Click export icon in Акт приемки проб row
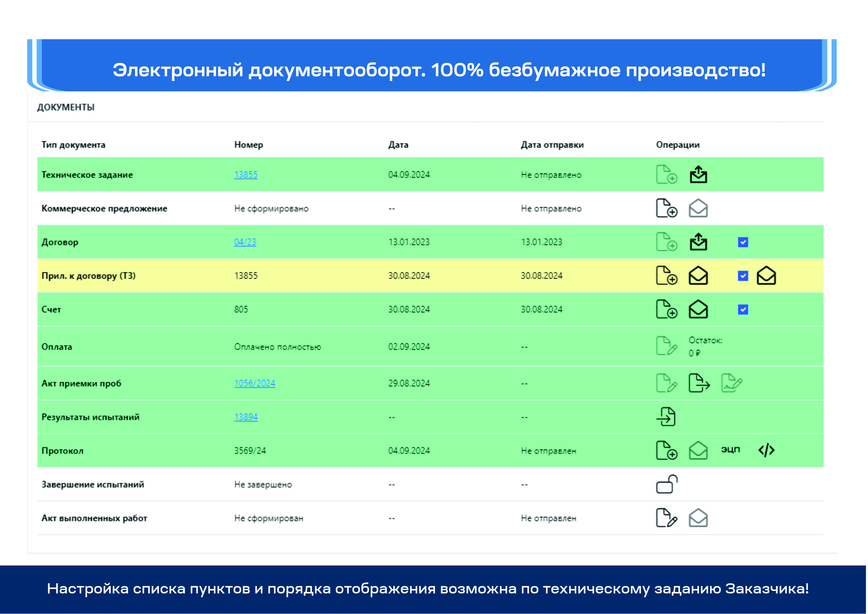This screenshot has width=868, height=614. point(699,383)
